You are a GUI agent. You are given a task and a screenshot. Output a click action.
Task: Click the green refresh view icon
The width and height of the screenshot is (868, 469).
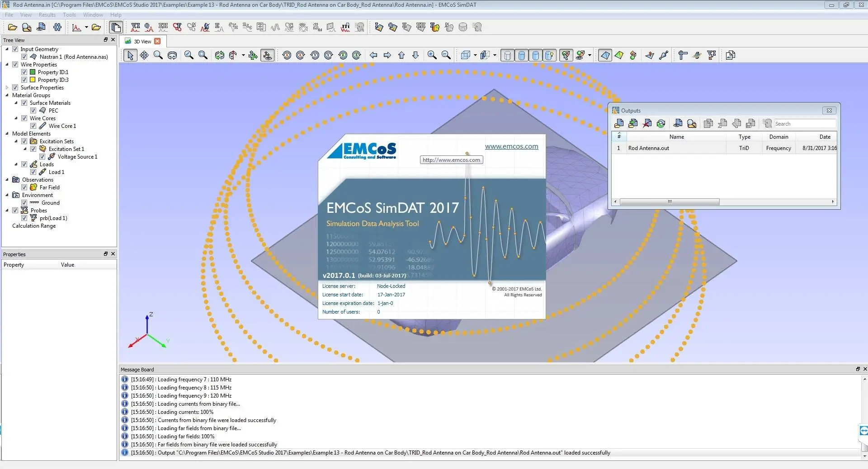click(x=219, y=55)
